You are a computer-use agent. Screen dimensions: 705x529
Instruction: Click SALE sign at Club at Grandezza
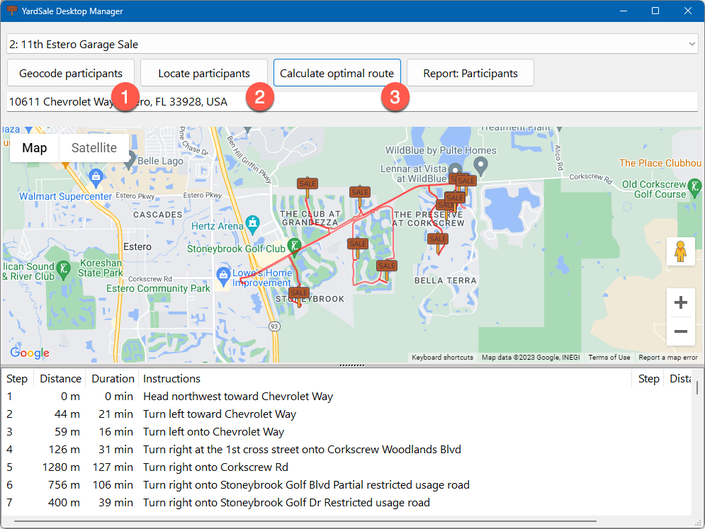click(x=308, y=184)
